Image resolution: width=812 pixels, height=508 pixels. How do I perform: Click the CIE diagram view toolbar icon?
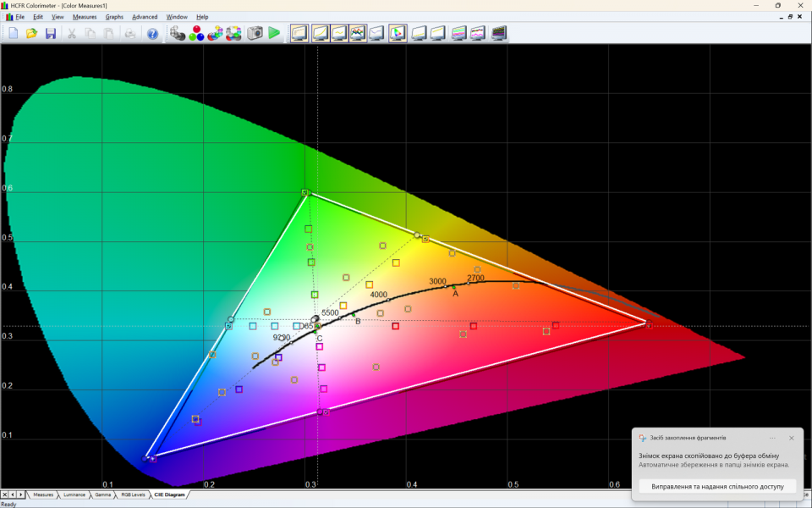(x=397, y=33)
